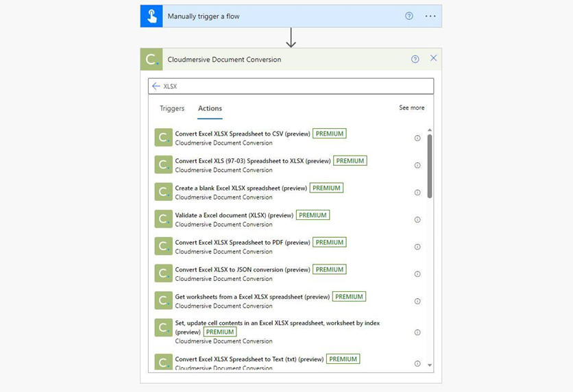Select Set, update cell contents in XLSX action
The width and height of the screenshot is (573, 392).
287,332
